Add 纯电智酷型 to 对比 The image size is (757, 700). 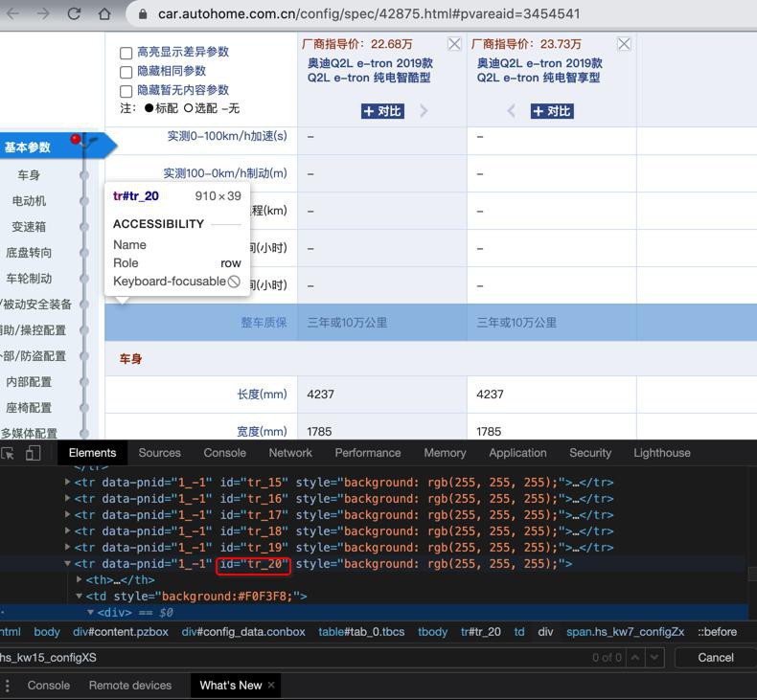tap(382, 111)
